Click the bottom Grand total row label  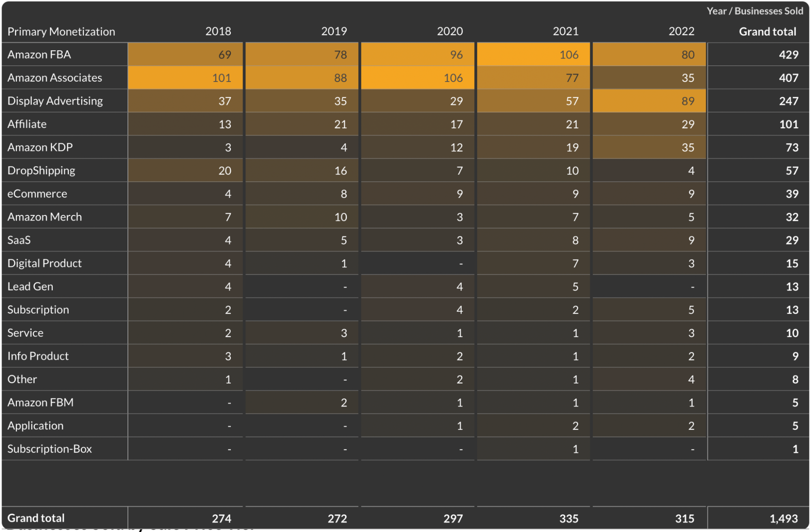pos(36,518)
